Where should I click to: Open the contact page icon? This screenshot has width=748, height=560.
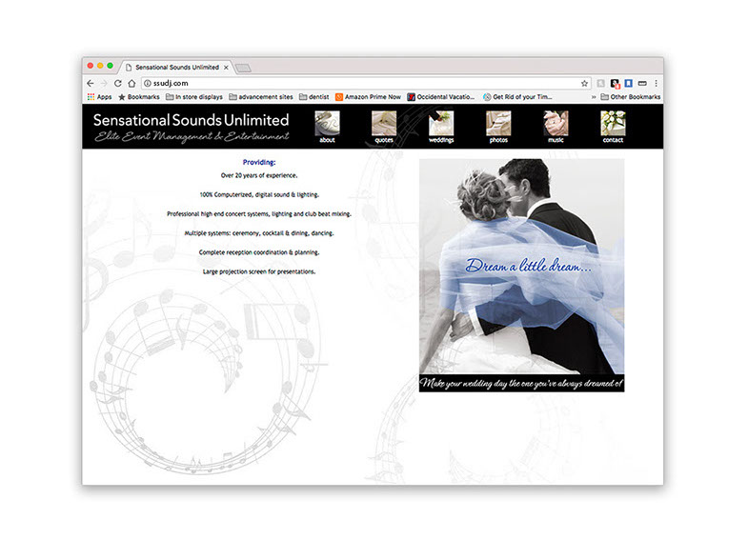[613, 124]
